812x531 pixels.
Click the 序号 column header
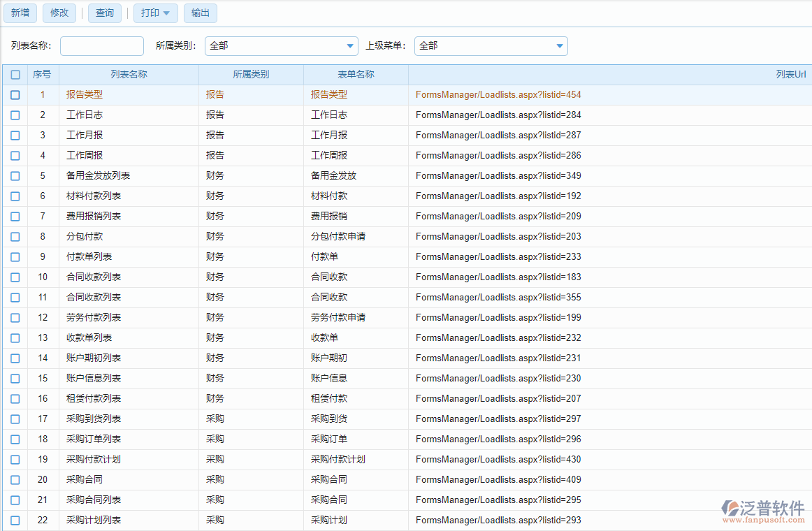43,74
